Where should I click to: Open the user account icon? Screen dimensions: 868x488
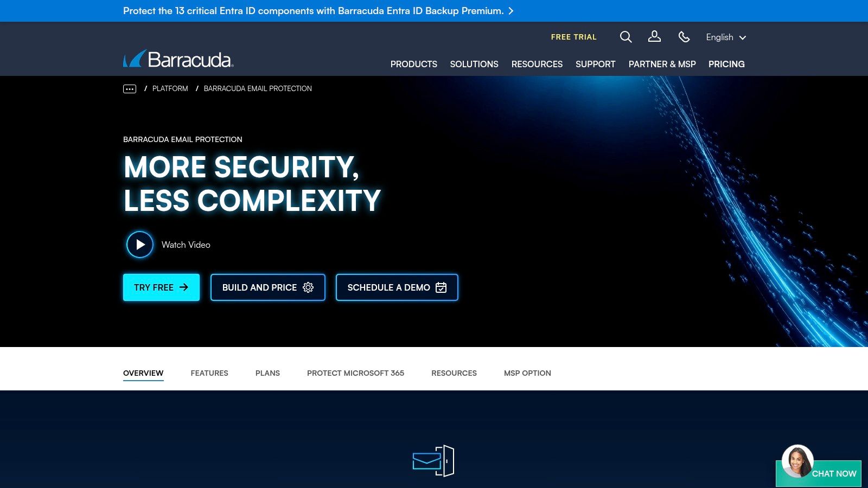tap(654, 37)
